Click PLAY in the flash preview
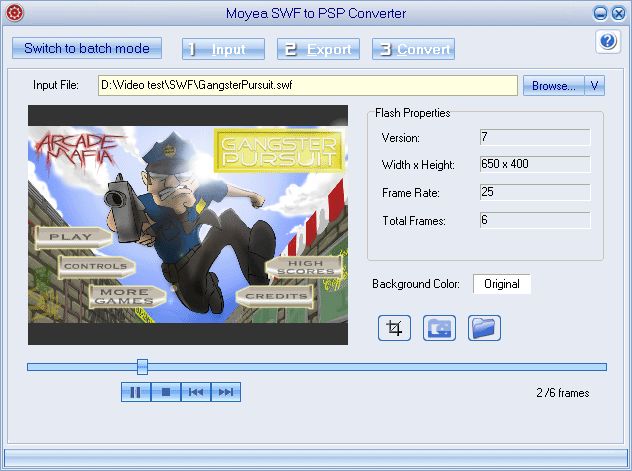Image resolution: width=632 pixels, height=471 pixels. click(73, 237)
